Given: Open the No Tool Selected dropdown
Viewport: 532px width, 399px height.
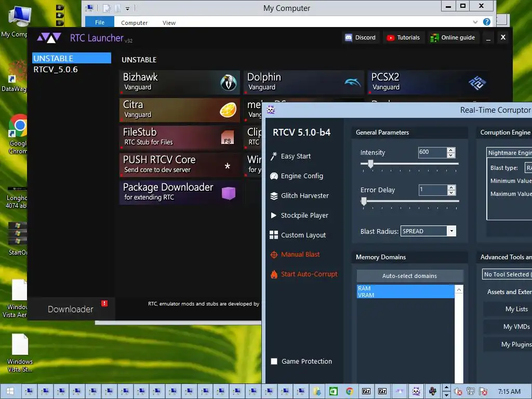Looking at the screenshot, I should pos(507,274).
